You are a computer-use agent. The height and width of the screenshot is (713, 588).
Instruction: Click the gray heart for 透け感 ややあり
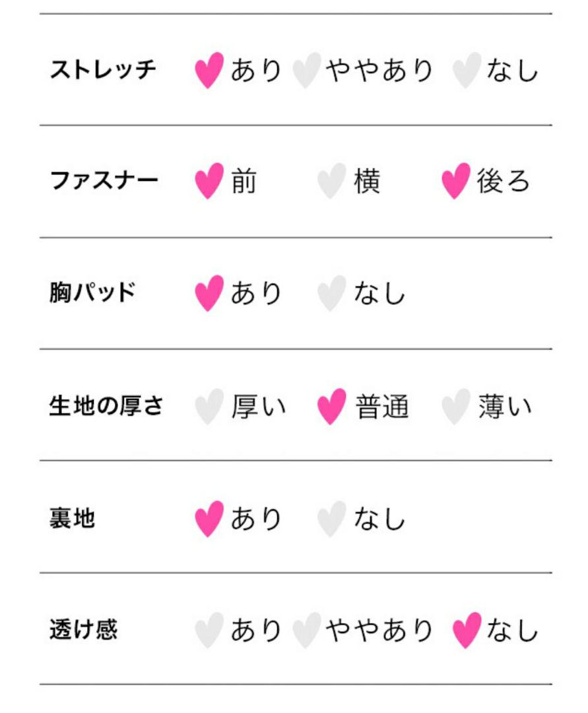click(307, 630)
